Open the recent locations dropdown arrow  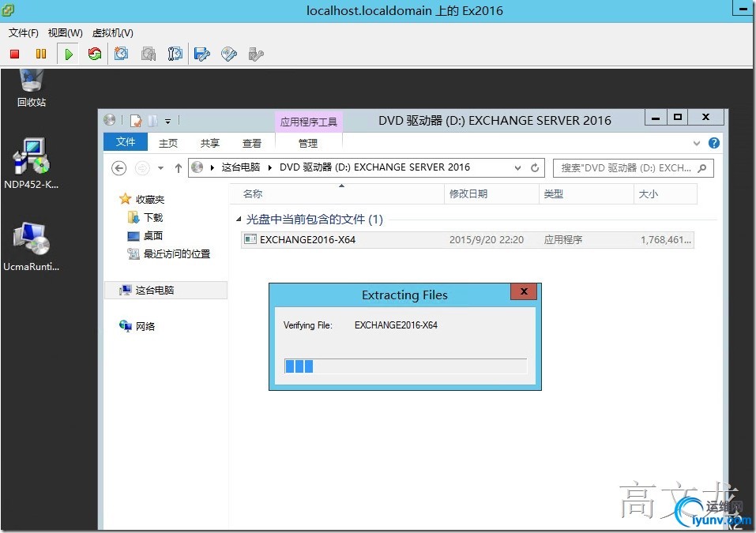point(160,168)
